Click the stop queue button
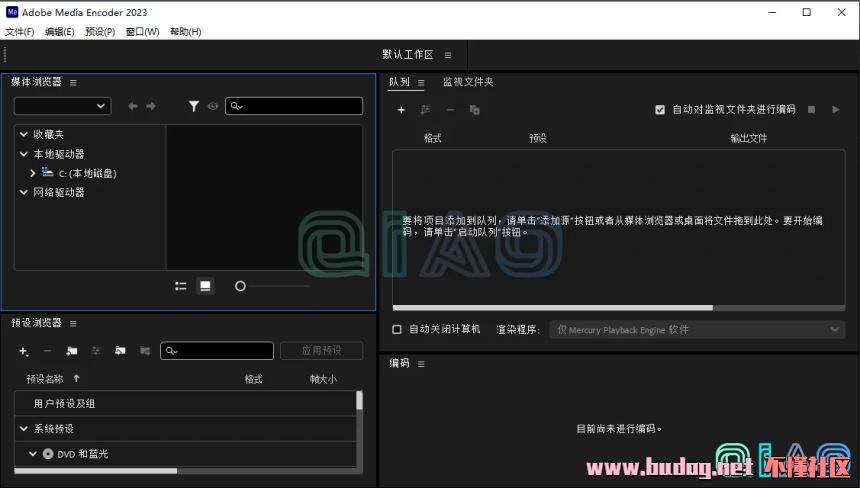This screenshot has height=488, width=860. click(x=812, y=110)
